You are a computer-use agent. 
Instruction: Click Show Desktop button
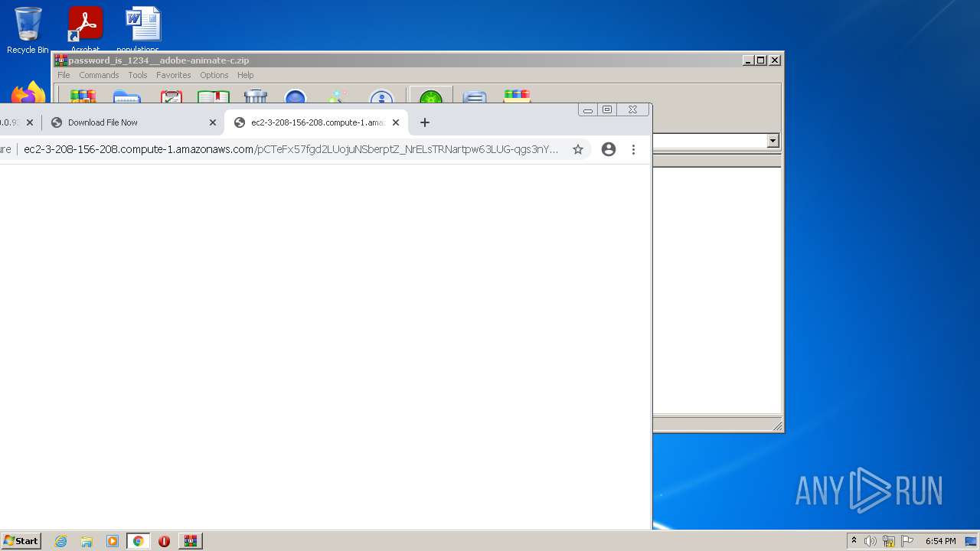point(972,541)
